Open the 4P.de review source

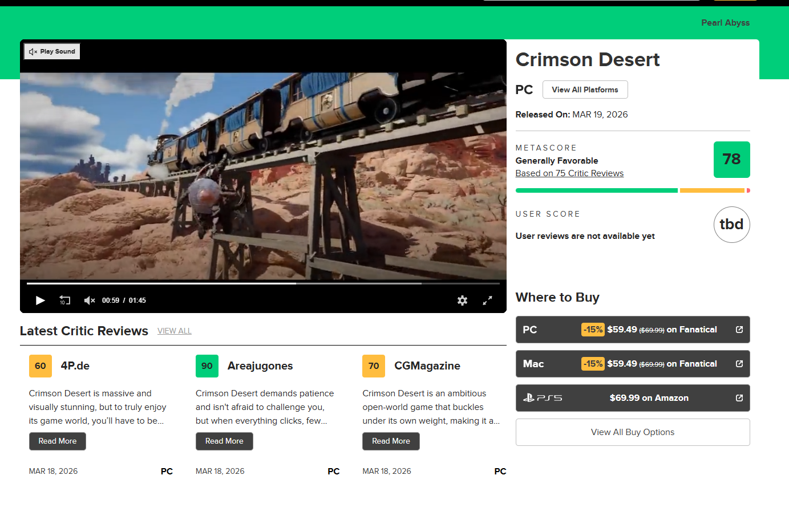pos(75,366)
